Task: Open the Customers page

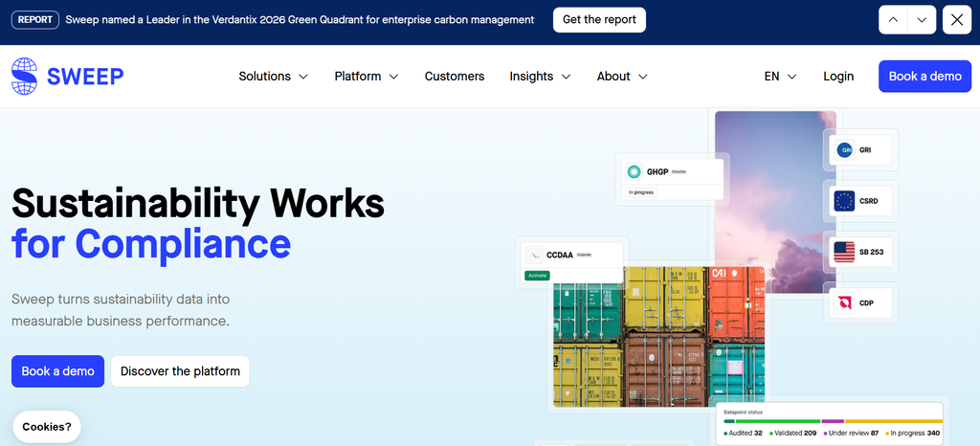Action: (455, 77)
